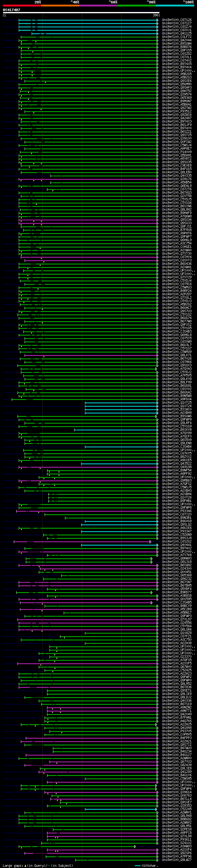
Task: Click the query end position 396 label
Action: coord(155,15)
